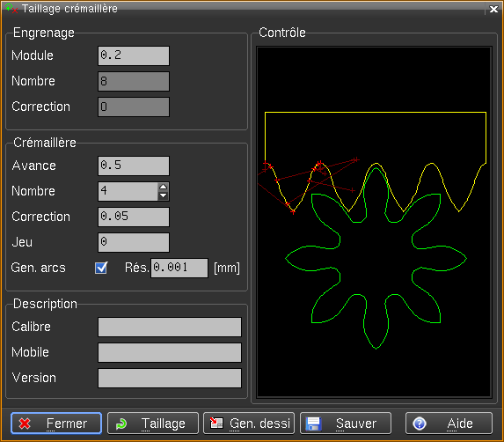
Task: Click the green arrow Taillage icon
Action: 121,424
